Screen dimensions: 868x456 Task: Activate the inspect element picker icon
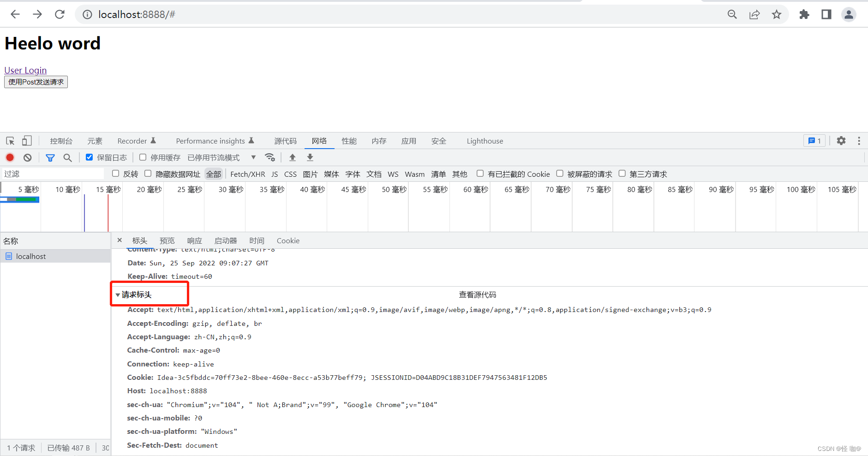[x=10, y=141]
